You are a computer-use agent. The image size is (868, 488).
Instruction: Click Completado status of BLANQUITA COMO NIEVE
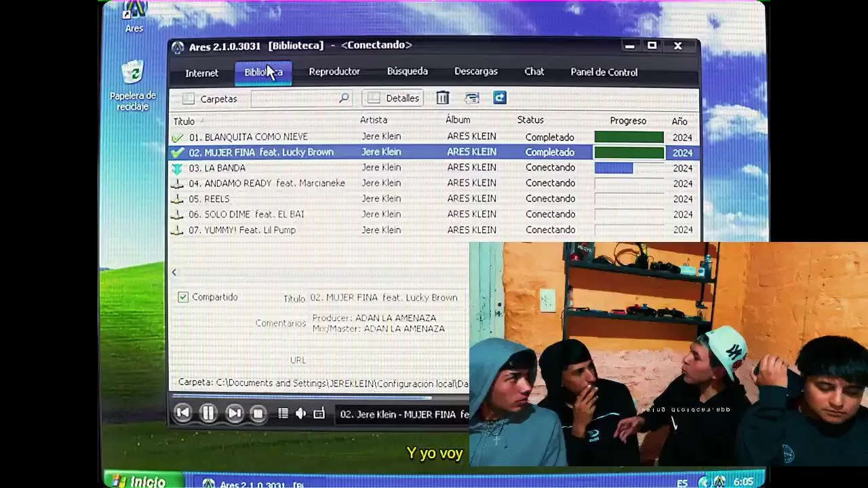(x=549, y=138)
